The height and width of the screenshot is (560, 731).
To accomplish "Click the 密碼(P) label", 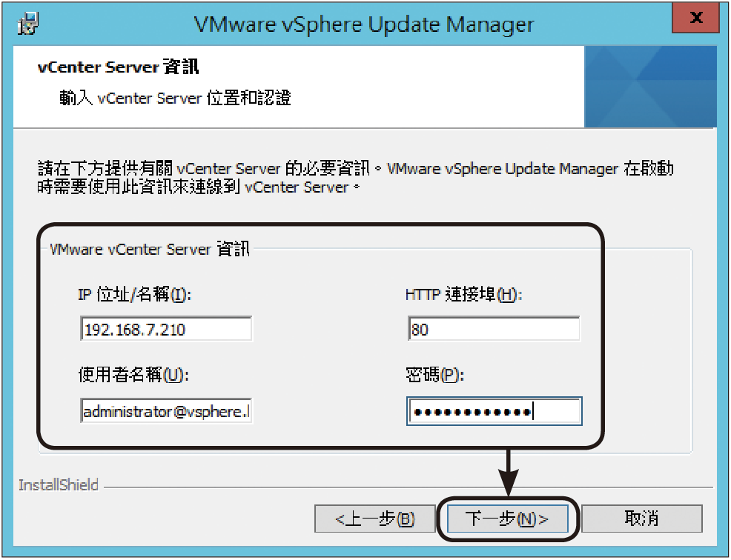I will pyautogui.click(x=435, y=375).
